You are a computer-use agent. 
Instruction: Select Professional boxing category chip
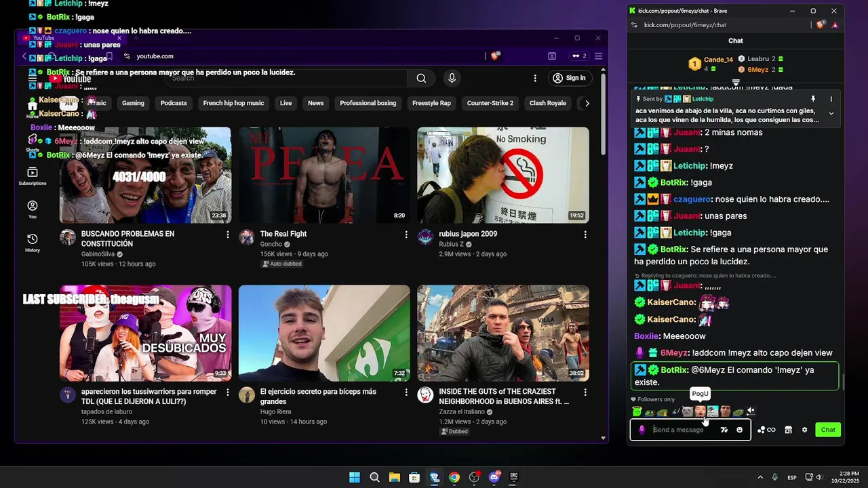tap(368, 103)
